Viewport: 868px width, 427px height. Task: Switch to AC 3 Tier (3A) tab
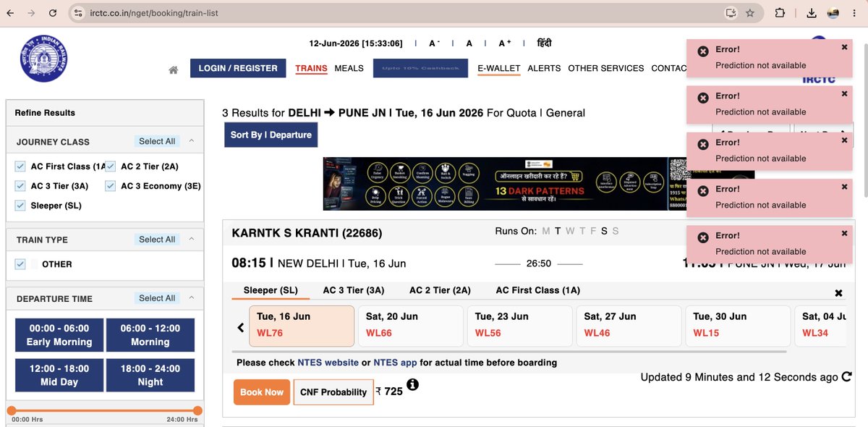(x=354, y=290)
